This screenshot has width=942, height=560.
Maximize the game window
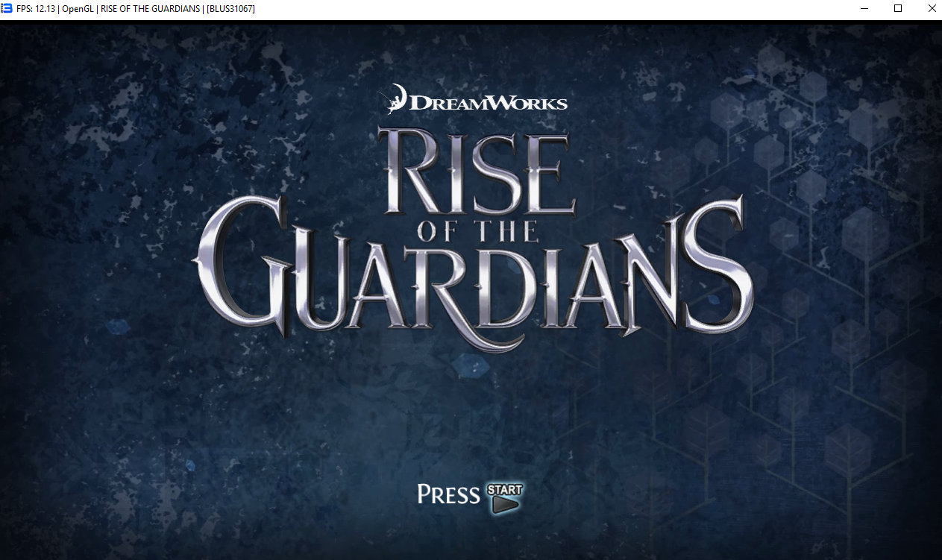pyautogui.click(x=898, y=9)
